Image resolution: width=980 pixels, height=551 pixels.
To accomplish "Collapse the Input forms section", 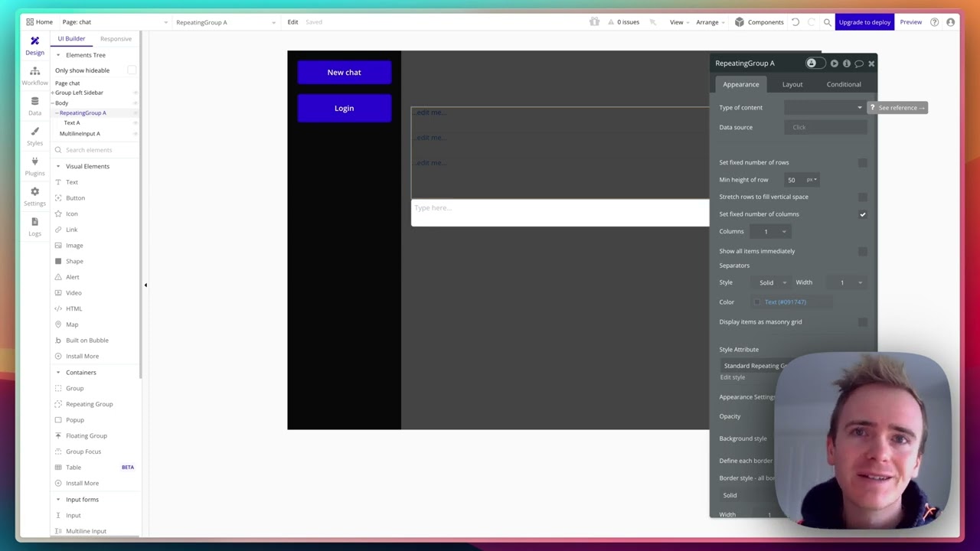I will click(x=58, y=500).
